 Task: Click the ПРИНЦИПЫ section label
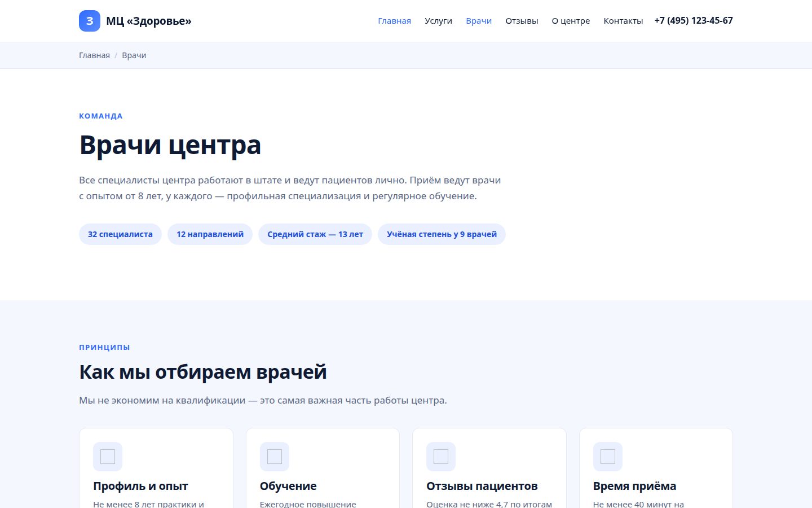click(x=104, y=347)
